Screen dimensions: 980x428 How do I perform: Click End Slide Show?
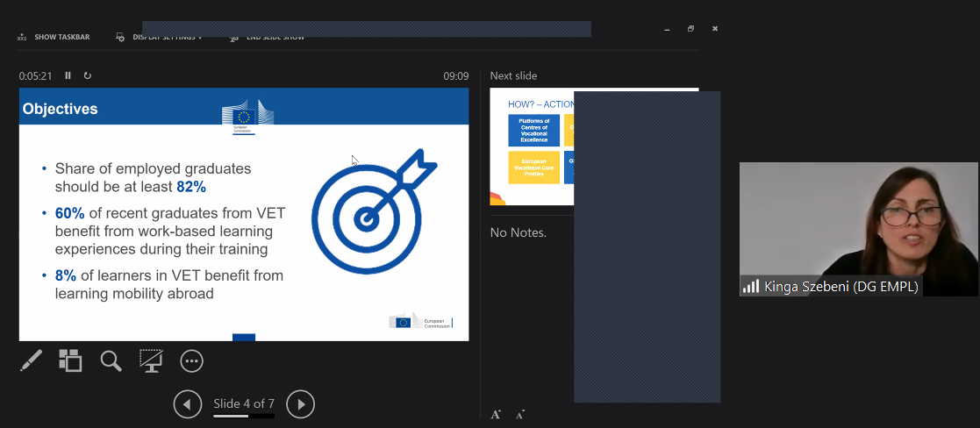point(268,38)
